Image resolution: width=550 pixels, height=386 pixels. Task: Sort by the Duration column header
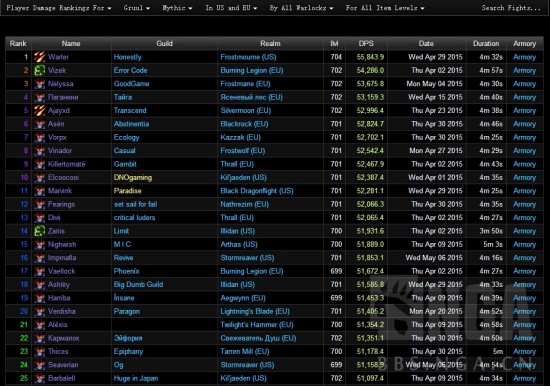point(486,44)
